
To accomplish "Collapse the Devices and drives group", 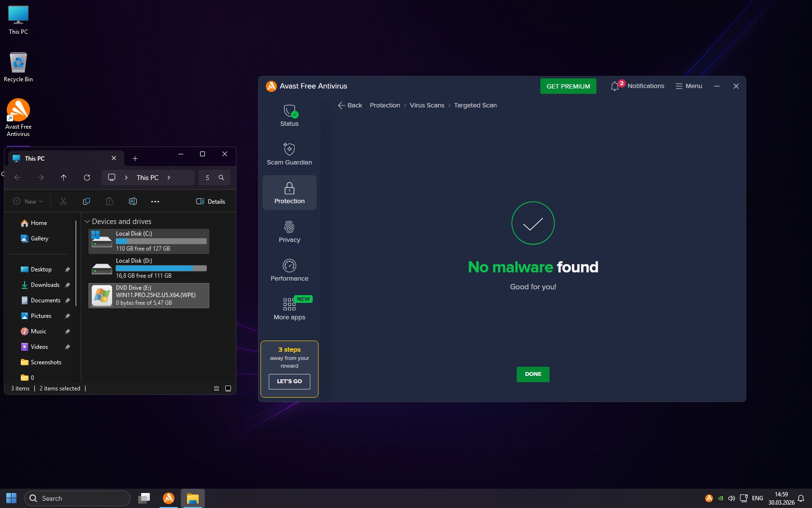I will pos(87,222).
